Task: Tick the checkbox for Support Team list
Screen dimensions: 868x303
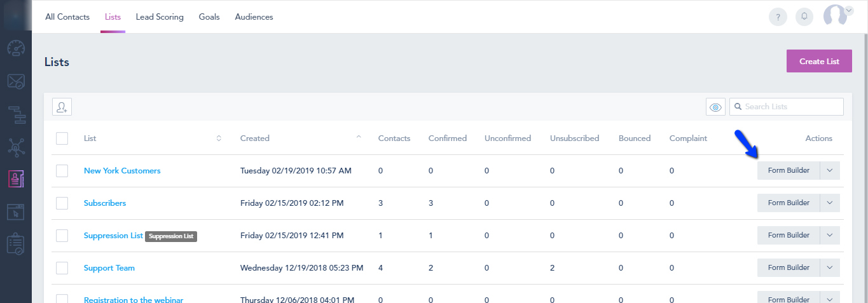Action: tap(62, 268)
